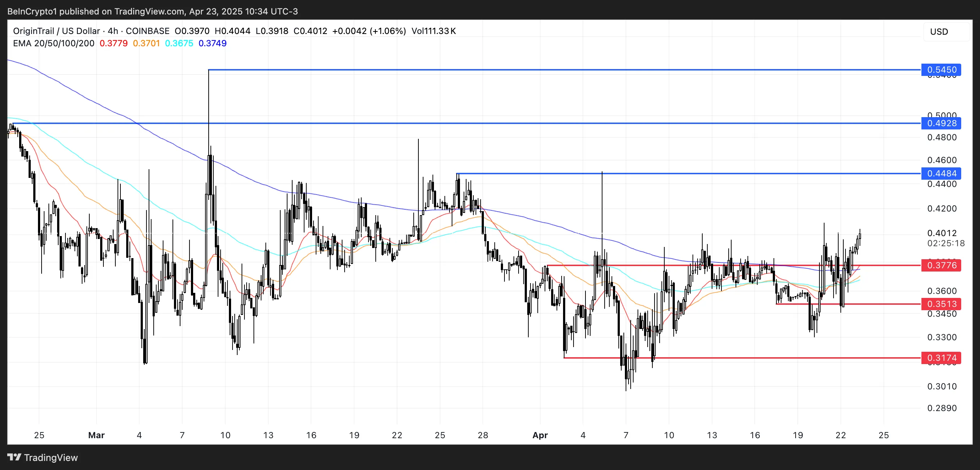
Task: Click the Apr label on the time axis
Action: (540, 435)
